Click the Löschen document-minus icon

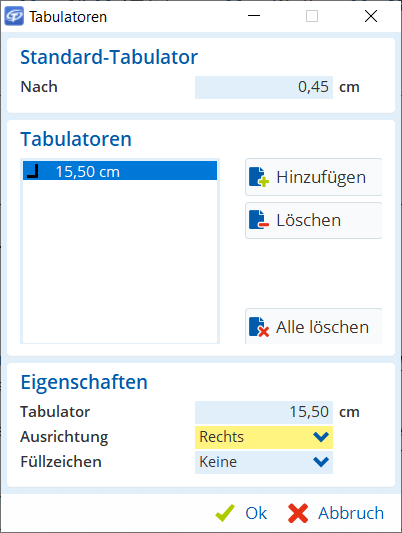point(259,220)
